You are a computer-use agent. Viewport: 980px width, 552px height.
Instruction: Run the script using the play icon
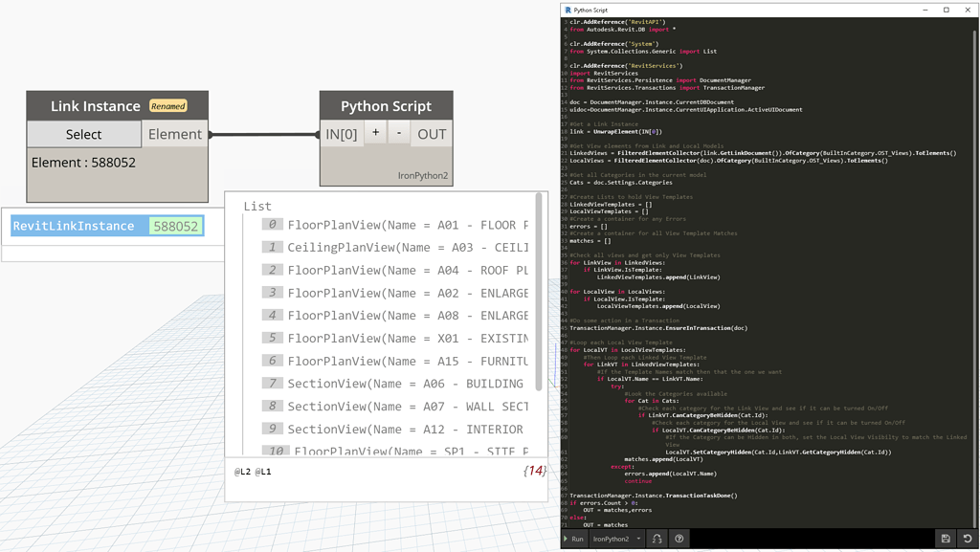click(566, 539)
